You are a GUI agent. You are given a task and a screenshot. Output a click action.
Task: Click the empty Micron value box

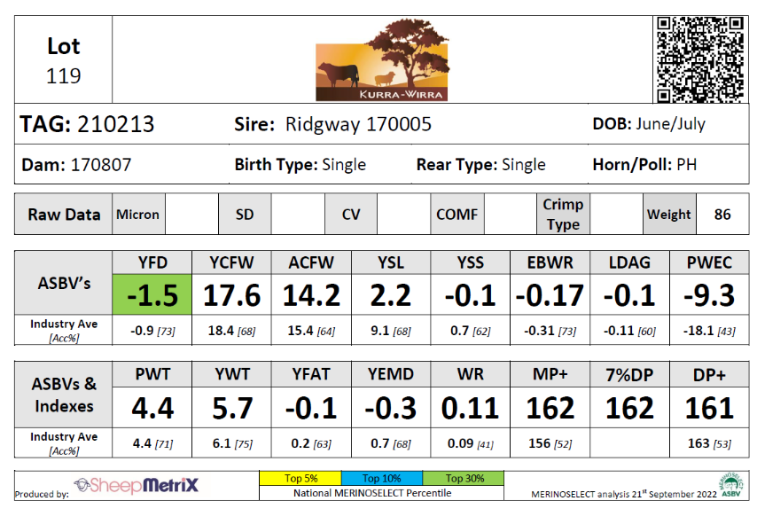point(191,215)
